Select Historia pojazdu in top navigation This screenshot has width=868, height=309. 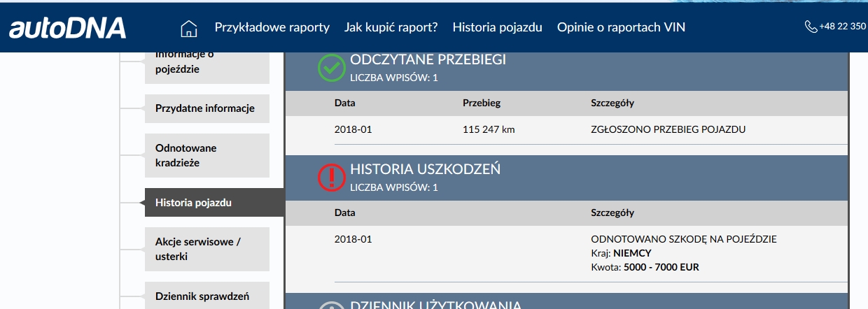point(497,28)
